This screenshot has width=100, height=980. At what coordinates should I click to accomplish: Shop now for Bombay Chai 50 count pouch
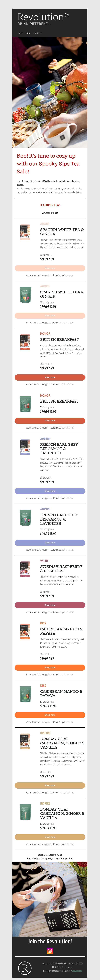click(50, 837)
